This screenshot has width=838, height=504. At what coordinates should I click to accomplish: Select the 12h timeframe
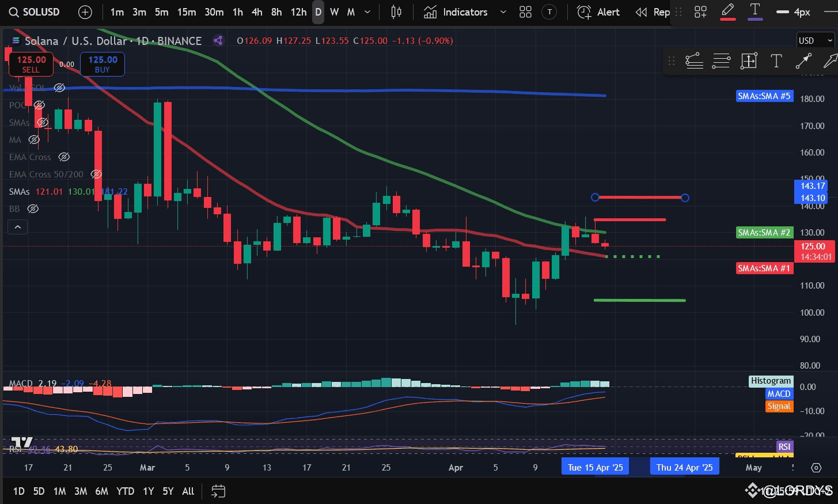pos(298,12)
